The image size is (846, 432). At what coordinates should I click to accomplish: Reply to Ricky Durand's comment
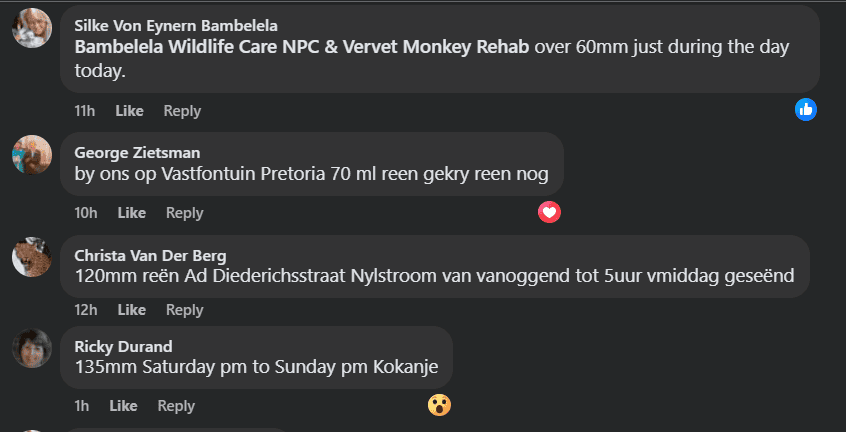(x=176, y=405)
